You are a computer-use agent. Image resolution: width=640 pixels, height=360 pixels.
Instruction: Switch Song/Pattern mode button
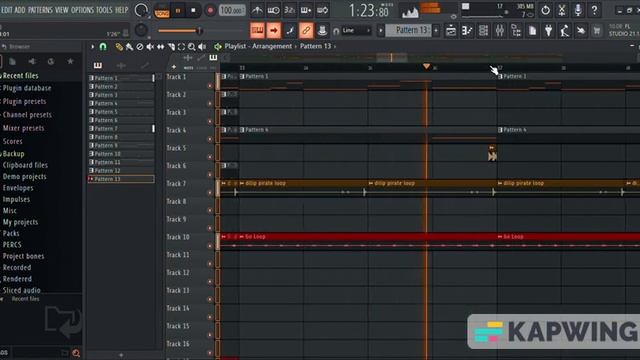coord(162,12)
